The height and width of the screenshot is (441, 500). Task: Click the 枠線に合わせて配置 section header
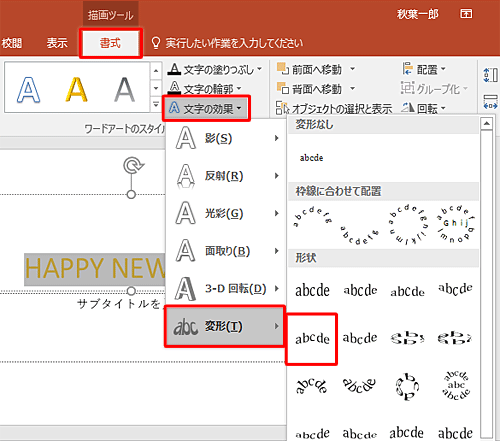[x=383, y=191]
